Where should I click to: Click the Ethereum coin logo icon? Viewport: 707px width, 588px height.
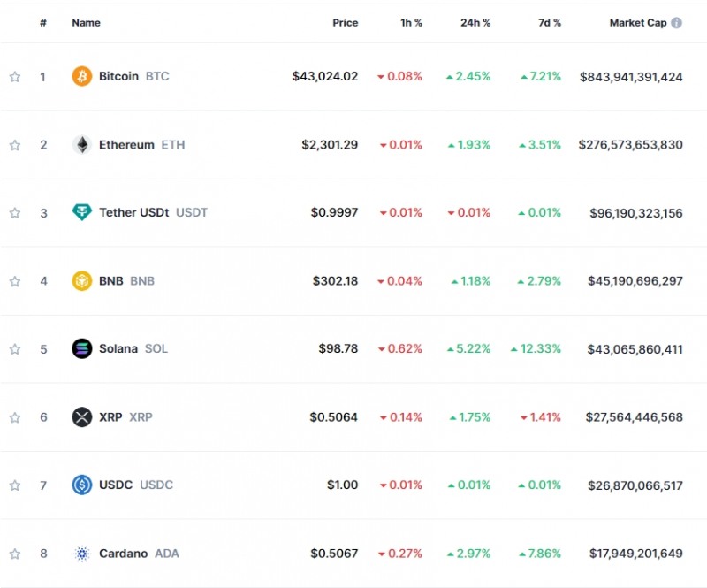tap(82, 144)
